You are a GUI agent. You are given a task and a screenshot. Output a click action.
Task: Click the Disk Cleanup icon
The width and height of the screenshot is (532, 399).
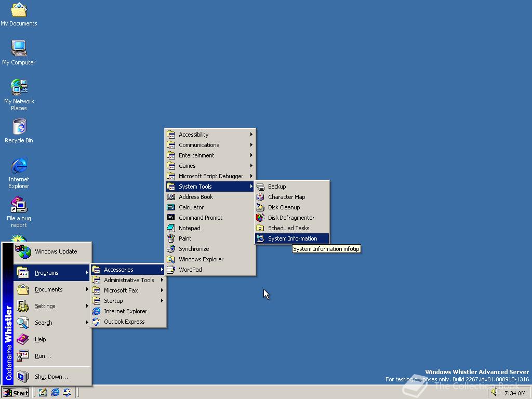(x=260, y=207)
